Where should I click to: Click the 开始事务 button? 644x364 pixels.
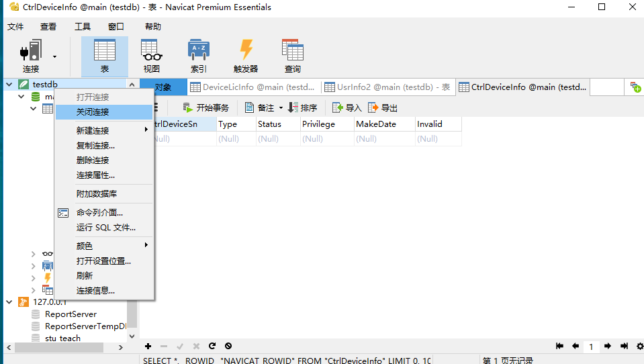(205, 107)
